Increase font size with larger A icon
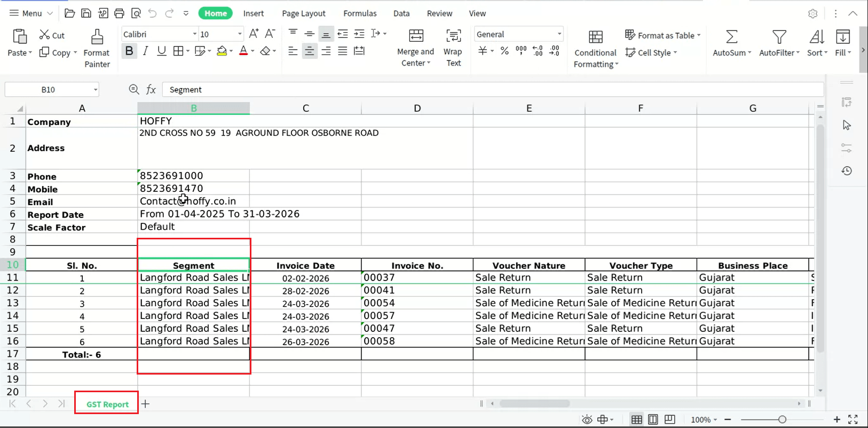 click(x=254, y=34)
